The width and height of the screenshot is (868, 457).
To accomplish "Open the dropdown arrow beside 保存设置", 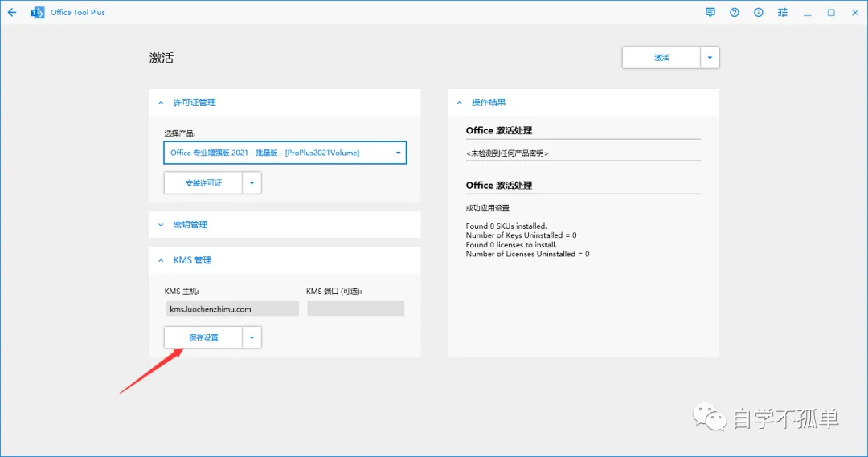I will point(252,337).
